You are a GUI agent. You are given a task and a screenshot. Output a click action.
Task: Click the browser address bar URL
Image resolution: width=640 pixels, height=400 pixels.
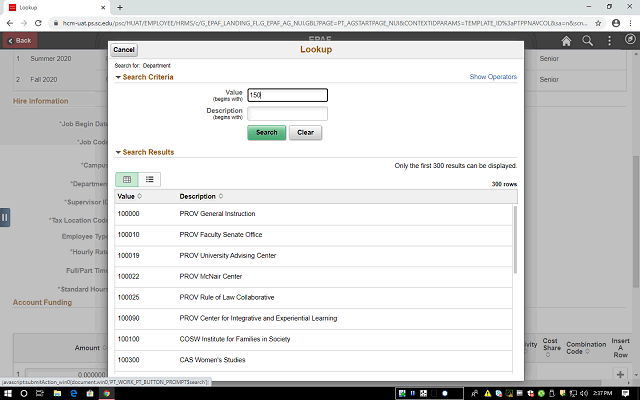click(324, 23)
